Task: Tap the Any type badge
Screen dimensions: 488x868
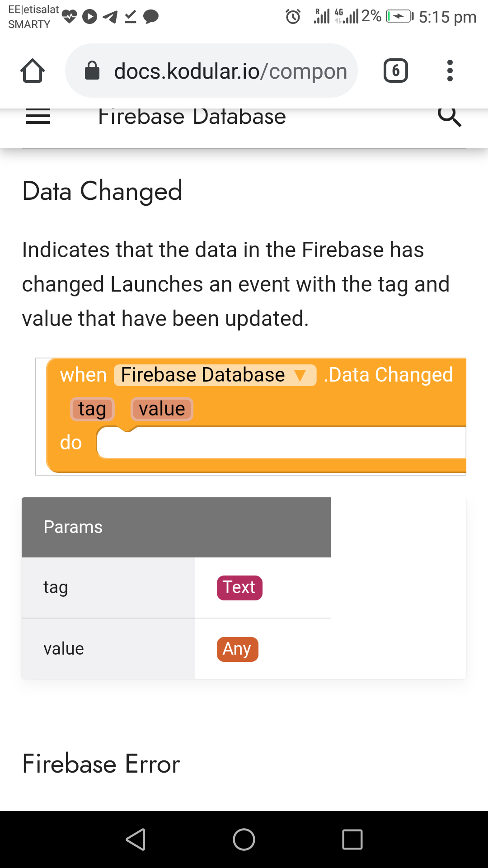Action: 237,649
